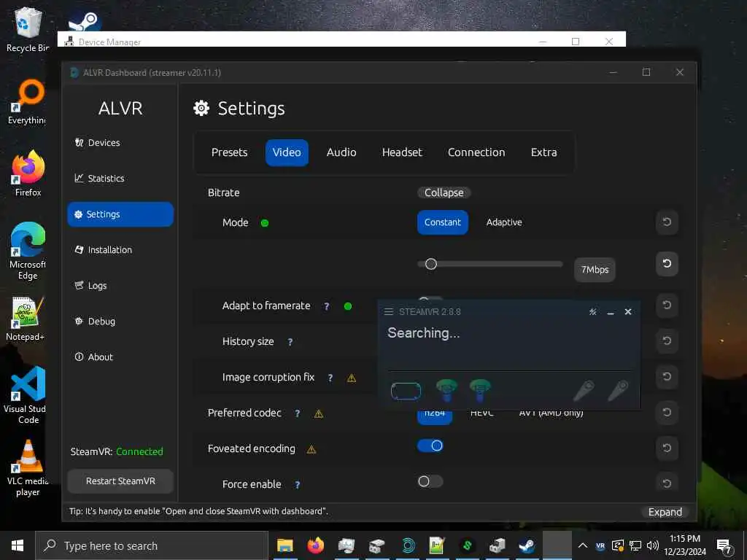Click the Device Manager window title bar
This screenshot has height=560, width=747.
[x=341, y=41]
